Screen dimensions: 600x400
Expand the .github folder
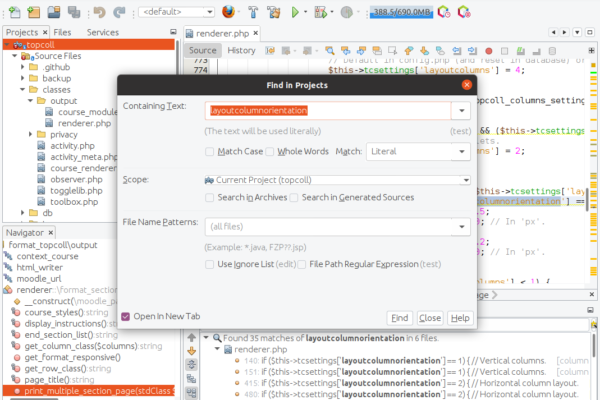[x=22, y=67]
